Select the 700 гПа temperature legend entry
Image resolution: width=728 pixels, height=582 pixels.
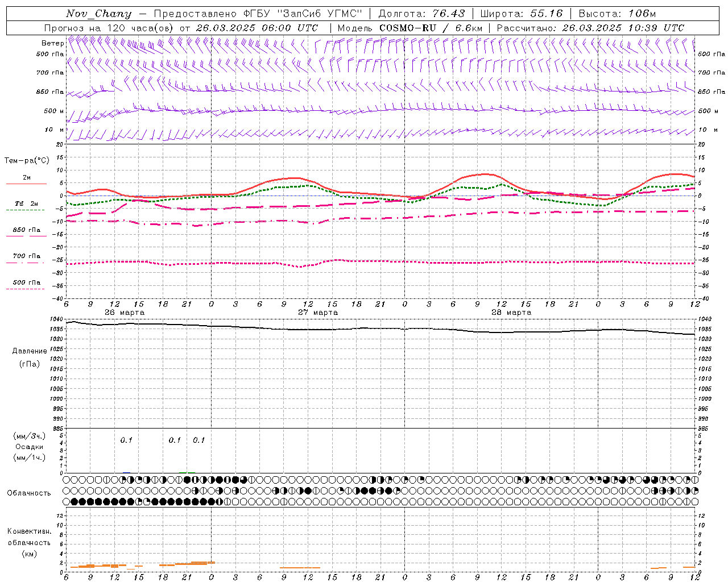pos(26,256)
